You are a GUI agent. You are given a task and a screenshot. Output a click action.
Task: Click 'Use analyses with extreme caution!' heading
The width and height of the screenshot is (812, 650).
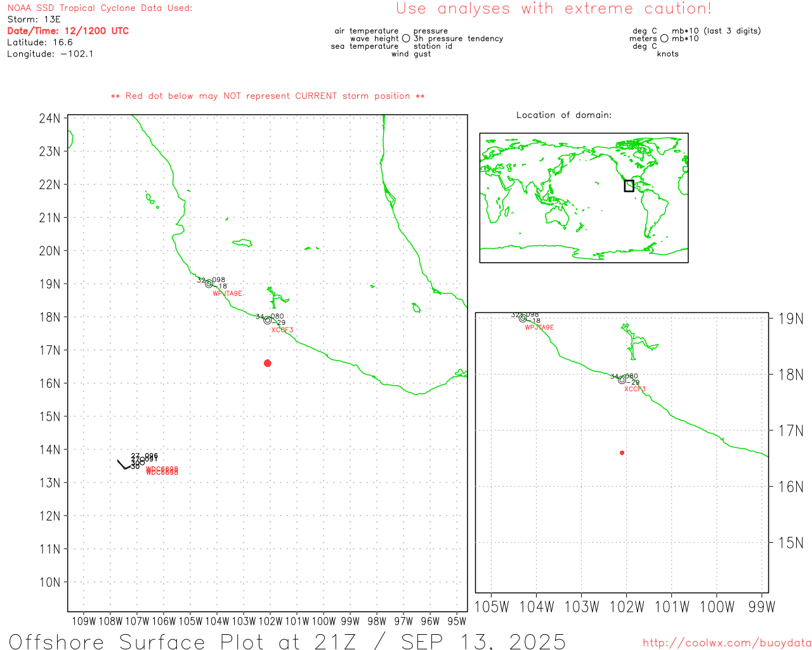point(554,8)
